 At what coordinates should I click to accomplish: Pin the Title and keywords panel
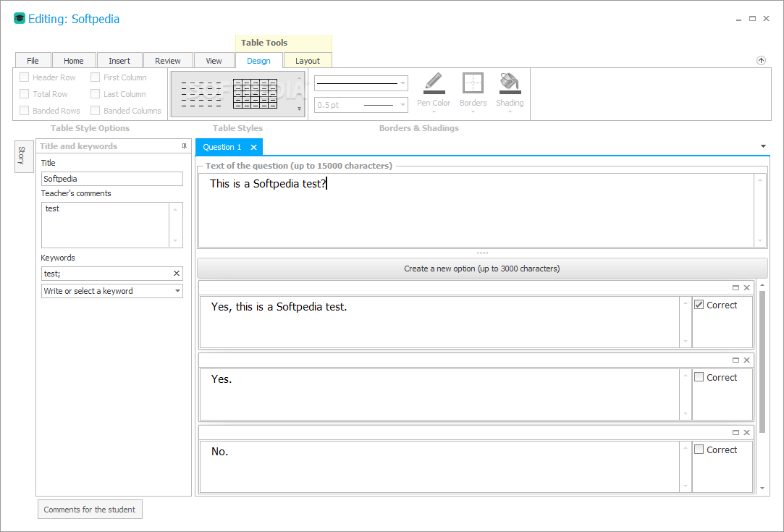184,146
